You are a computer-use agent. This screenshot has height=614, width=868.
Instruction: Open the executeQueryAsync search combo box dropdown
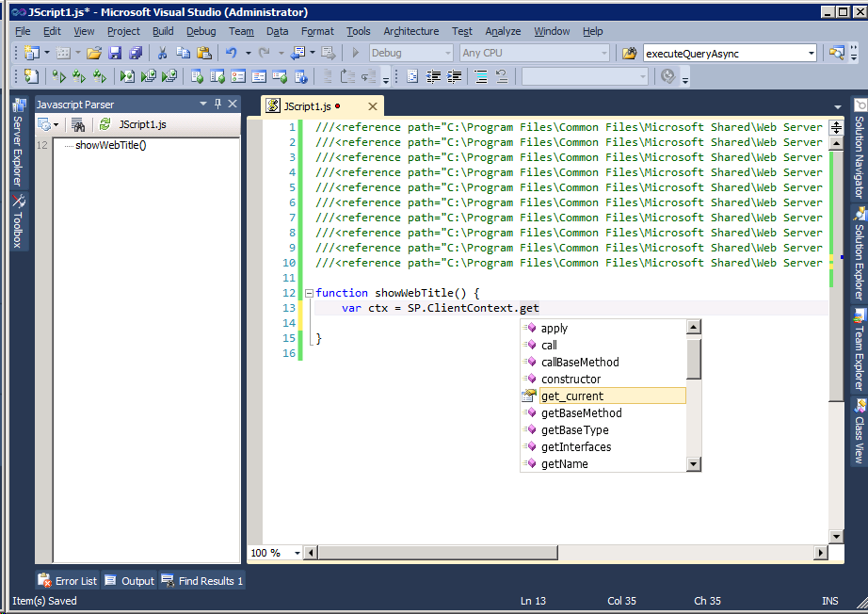click(x=811, y=53)
